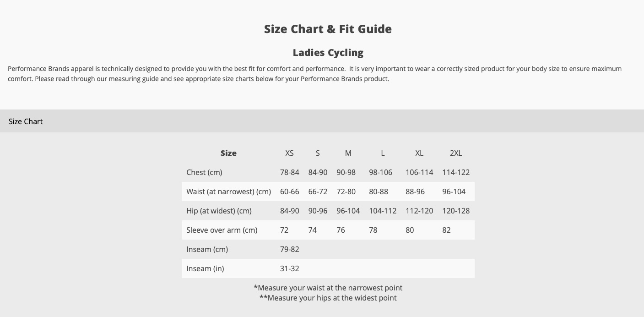The width and height of the screenshot is (644, 317).
Task: Click the M size column header
Action: tap(348, 153)
